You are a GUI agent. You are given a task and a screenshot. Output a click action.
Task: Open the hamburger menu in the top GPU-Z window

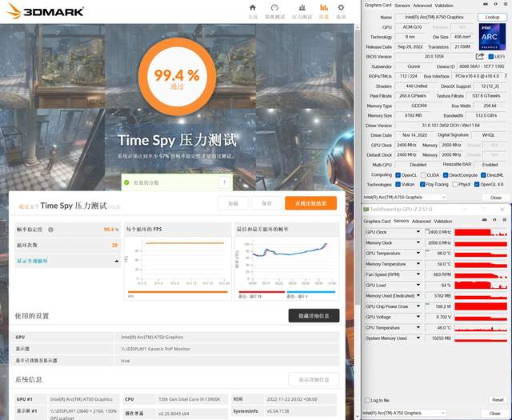[x=505, y=4]
